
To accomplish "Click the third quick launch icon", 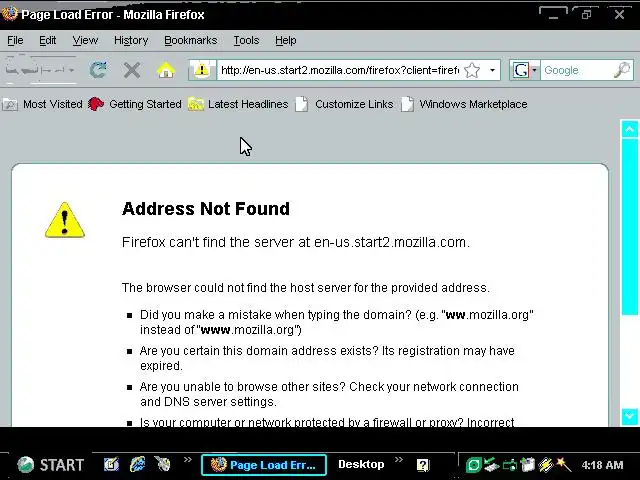I will point(162,464).
